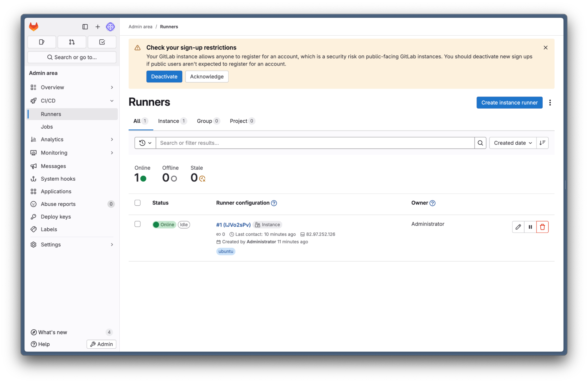
Task: Click the Online status badge
Action: pos(164,225)
